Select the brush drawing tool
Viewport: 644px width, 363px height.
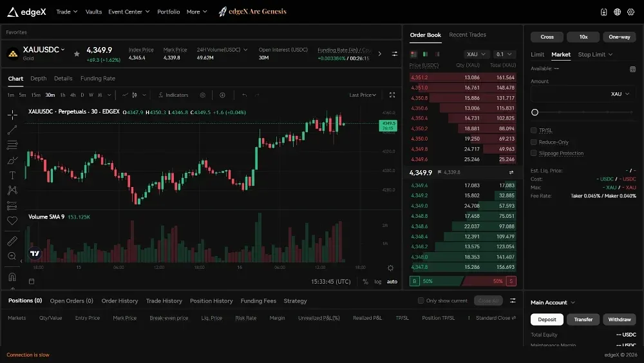(12, 161)
